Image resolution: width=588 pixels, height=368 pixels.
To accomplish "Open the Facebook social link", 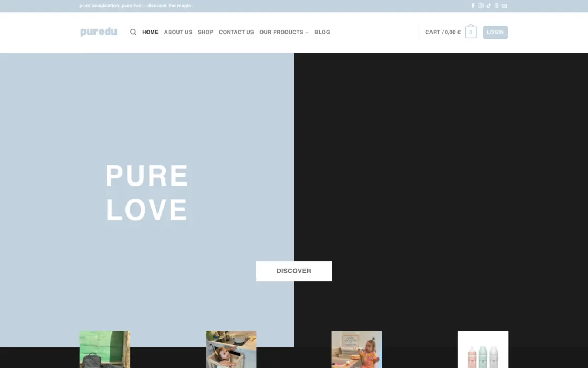I will [473, 6].
